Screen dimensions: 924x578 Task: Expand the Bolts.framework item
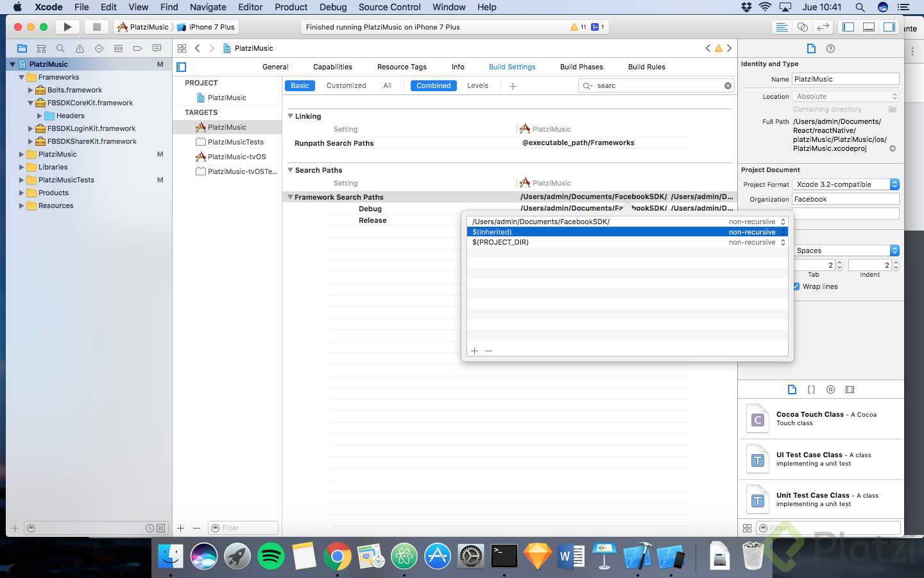pyautogui.click(x=30, y=90)
